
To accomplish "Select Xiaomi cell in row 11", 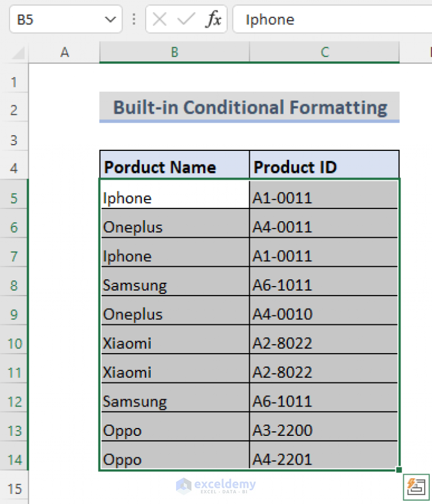I will pyautogui.click(x=174, y=369).
